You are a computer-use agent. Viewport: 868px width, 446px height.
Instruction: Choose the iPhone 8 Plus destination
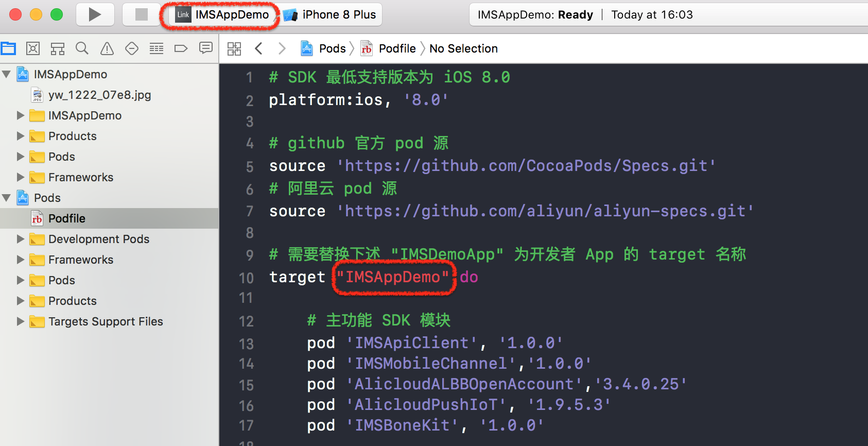[x=330, y=14]
